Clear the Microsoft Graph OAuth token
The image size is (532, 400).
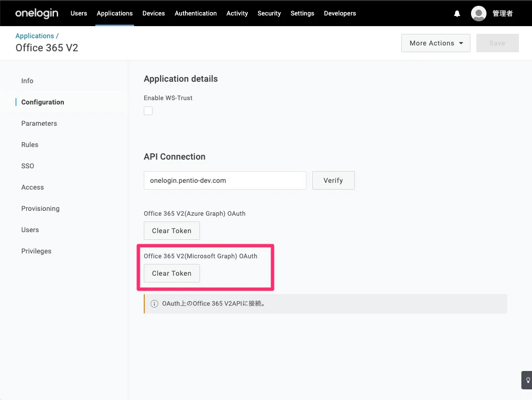pyautogui.click(x=172, y=273)
